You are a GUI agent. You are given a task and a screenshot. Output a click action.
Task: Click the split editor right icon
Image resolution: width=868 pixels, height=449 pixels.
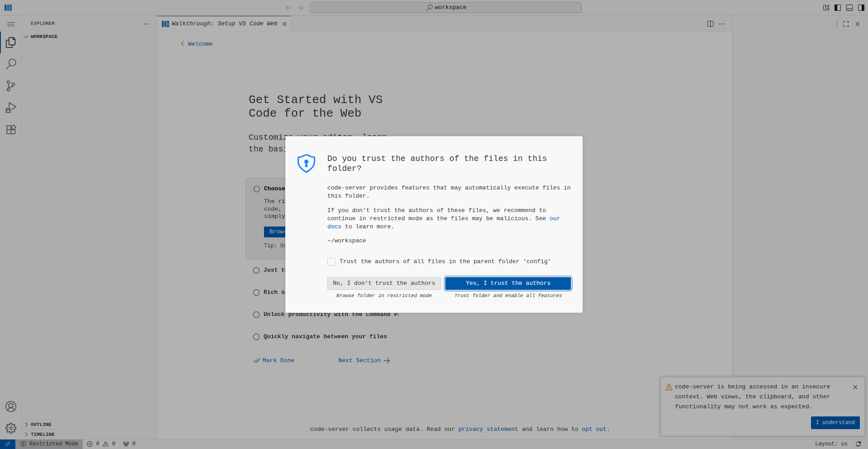pos(710,24)
